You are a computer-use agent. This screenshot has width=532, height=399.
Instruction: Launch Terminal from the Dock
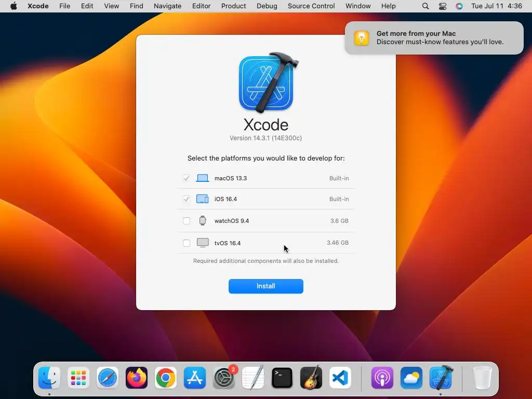(282, 378)
